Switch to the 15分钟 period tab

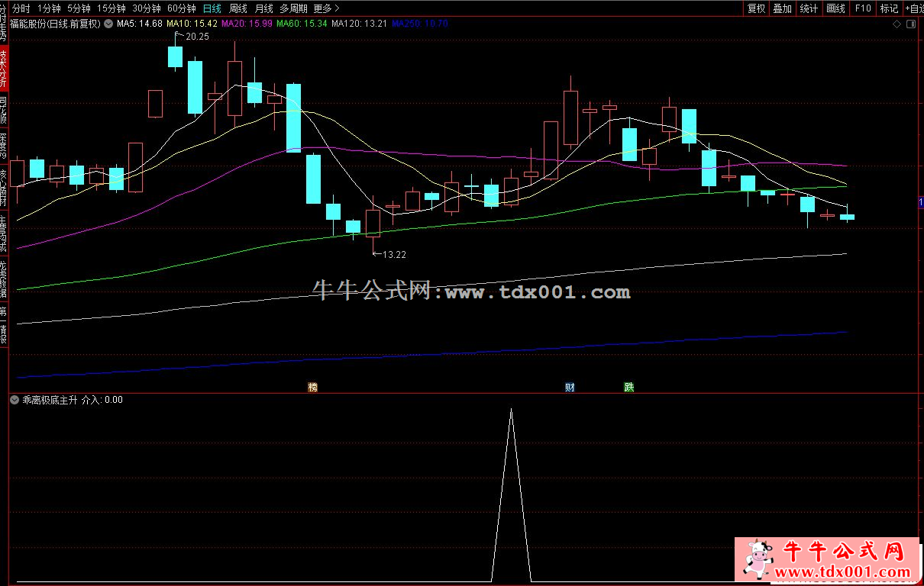pyautogui.click(x=111, y=8)
